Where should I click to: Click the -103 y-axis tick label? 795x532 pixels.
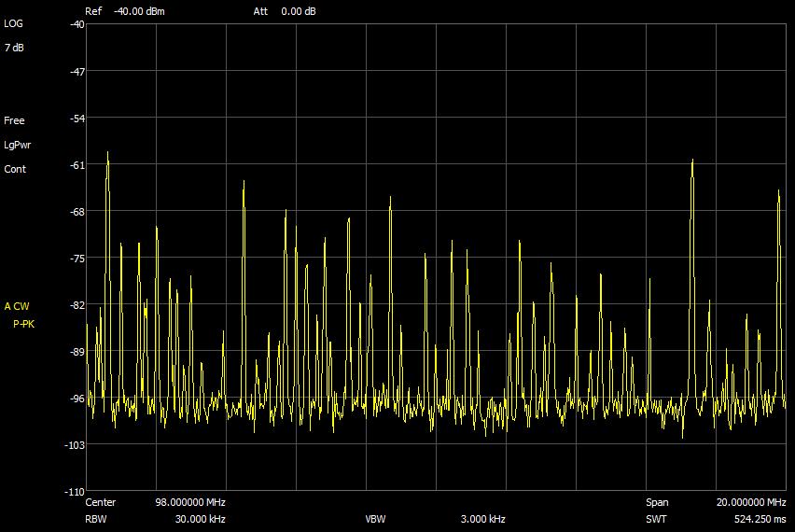point(75,445)
